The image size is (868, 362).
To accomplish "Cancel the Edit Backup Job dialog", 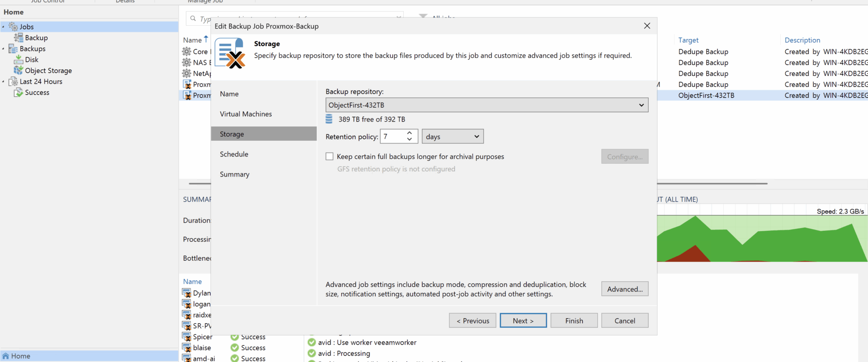I will (x=625, y=320).
